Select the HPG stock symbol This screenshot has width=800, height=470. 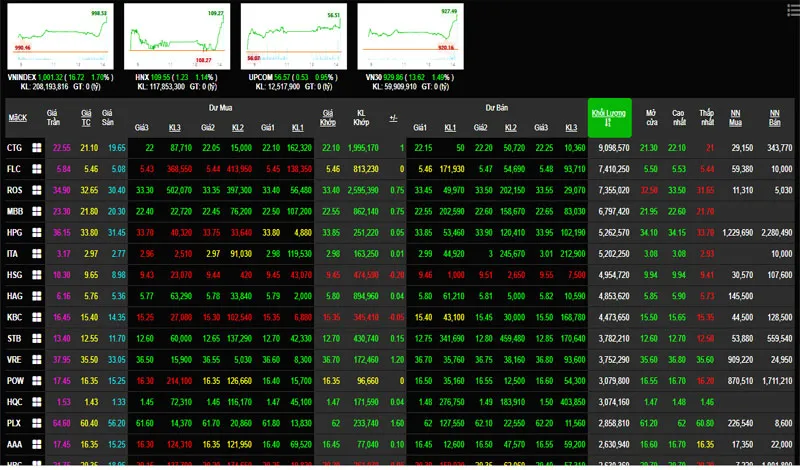coord(14,232)
